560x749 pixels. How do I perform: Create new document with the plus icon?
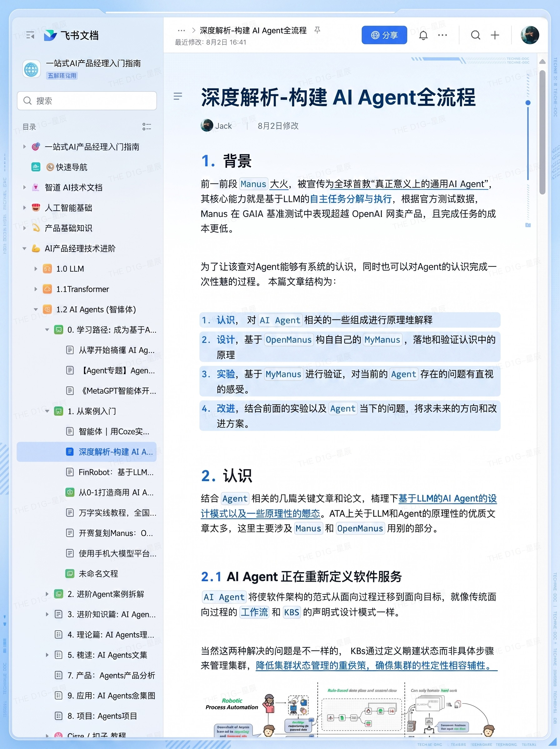click(495, 35)
